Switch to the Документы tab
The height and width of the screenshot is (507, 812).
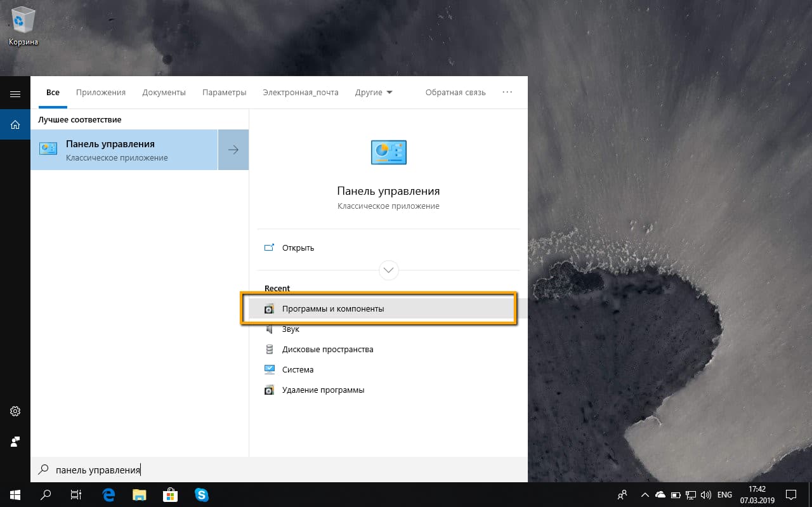click(x=164, y=92)
